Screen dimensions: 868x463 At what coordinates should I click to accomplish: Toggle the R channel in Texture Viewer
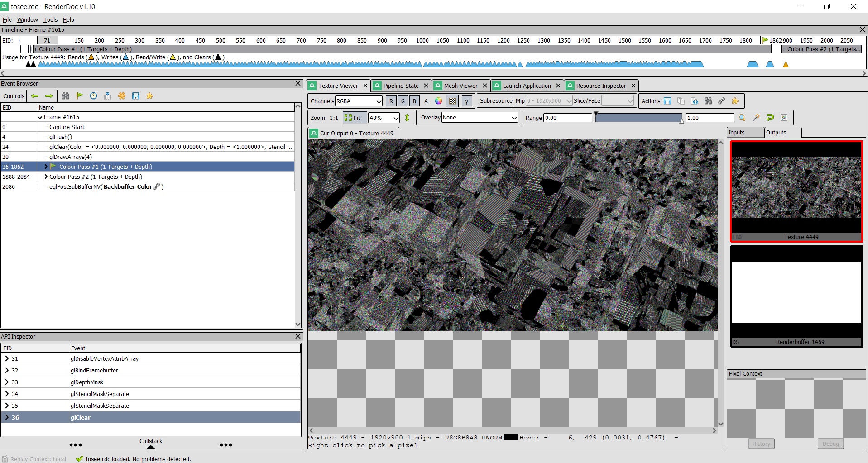[391, 101]
